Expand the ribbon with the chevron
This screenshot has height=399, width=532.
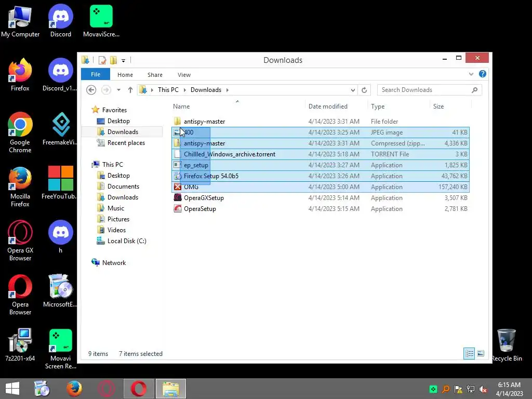pyautogui.click(x=471, y=74)
